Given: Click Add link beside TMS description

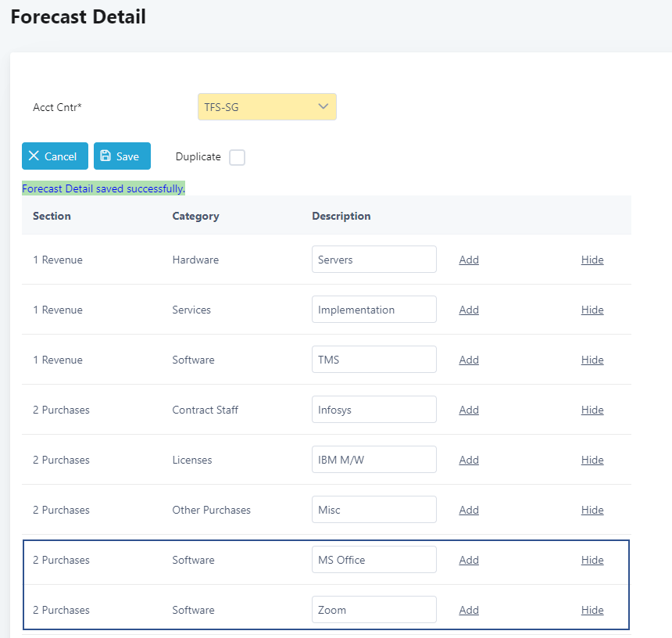Looking at the screenshot, I should point(469,360).
